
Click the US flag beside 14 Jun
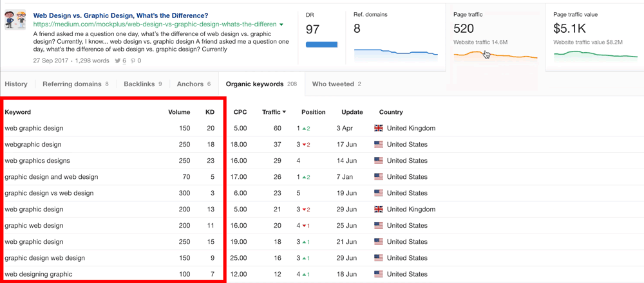379,161
